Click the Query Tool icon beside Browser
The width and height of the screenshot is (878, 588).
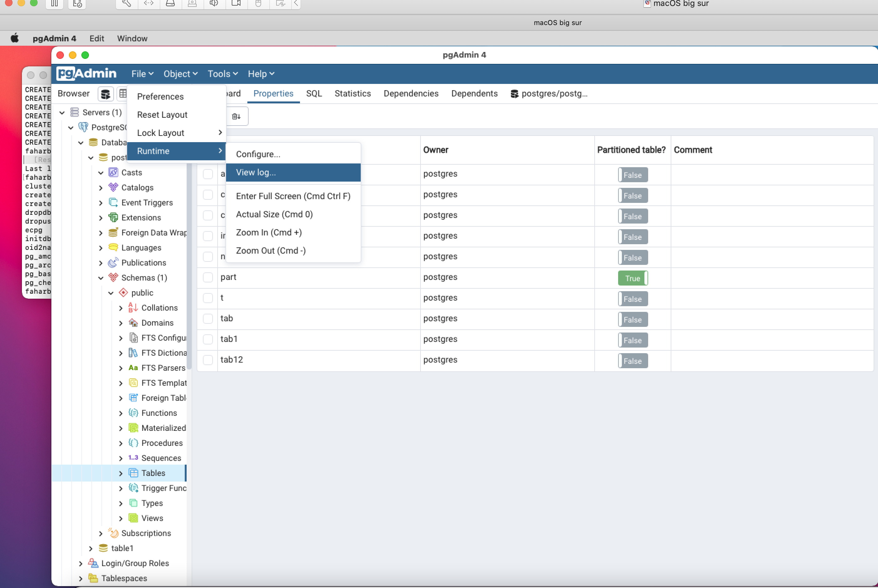[x=106, y=94]
